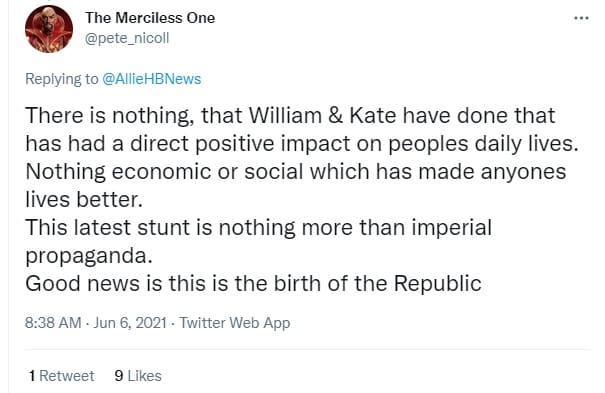605x393 pixels.
Task: Click the Replying to label
Action: pos(62,79)
